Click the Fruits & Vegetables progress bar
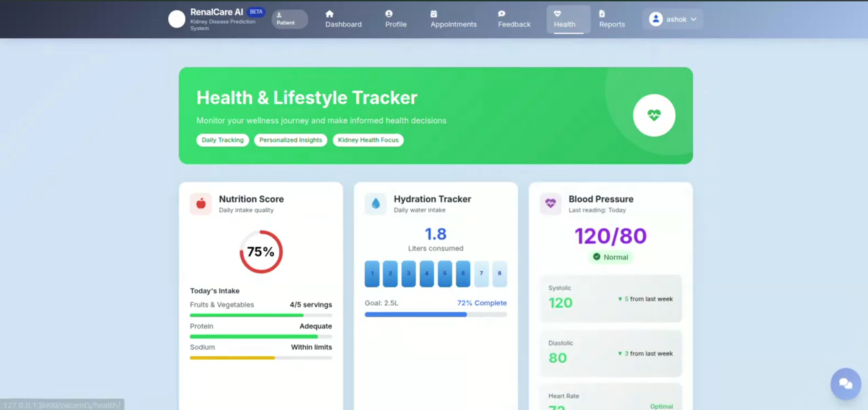This screenshot has height=410, width=868. [x=261, y=315]
